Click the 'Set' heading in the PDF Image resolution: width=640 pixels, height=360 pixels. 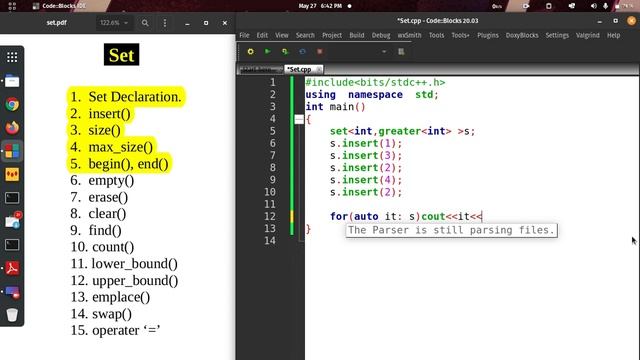(121, 55)
